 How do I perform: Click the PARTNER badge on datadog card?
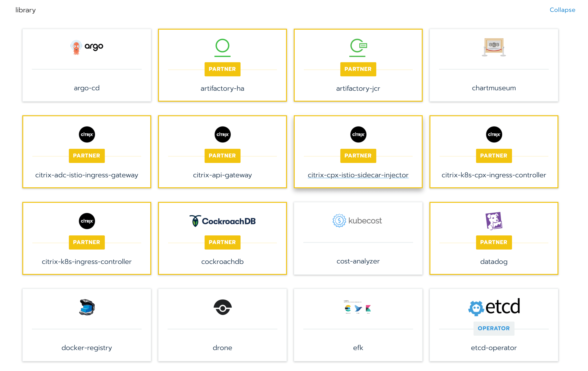point(493,242)
